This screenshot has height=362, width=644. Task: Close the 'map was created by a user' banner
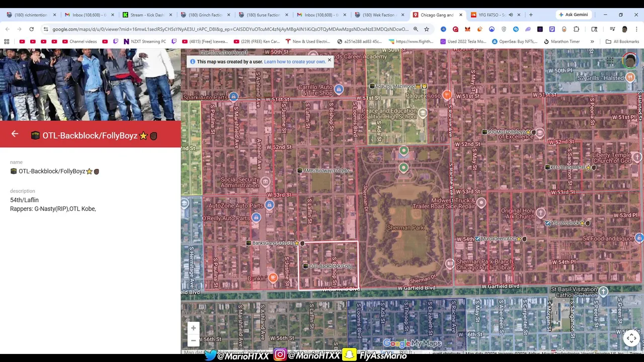tap(330, 60)
